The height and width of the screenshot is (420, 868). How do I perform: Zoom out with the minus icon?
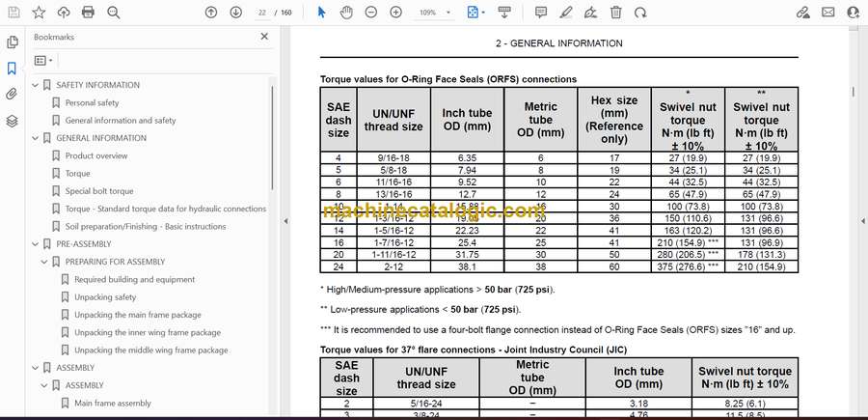[x=371, y=13]
